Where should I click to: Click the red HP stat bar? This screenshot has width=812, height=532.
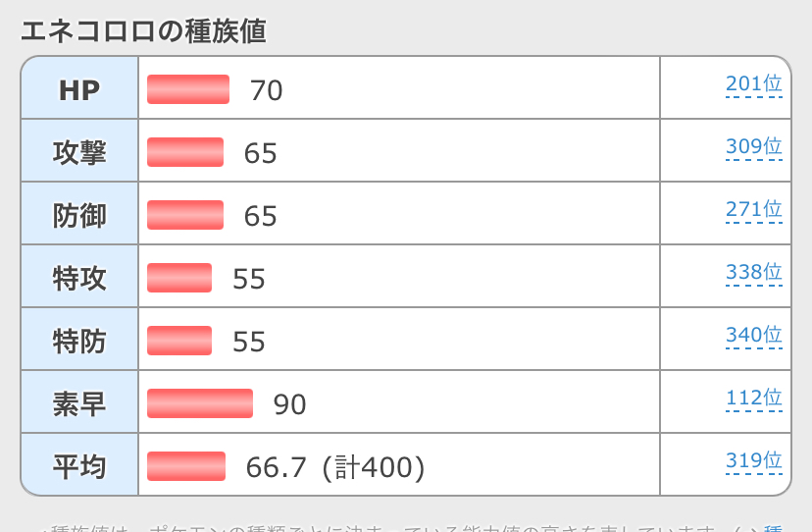click(x=188, y=89)
